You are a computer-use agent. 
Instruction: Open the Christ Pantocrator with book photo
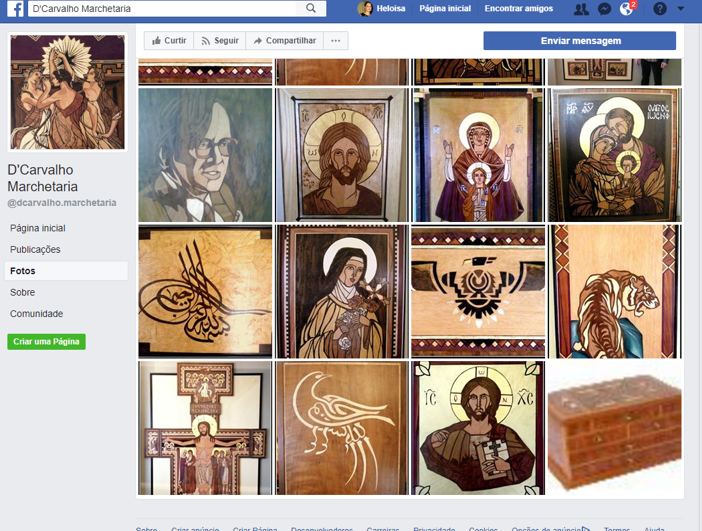tap(478, 428)
